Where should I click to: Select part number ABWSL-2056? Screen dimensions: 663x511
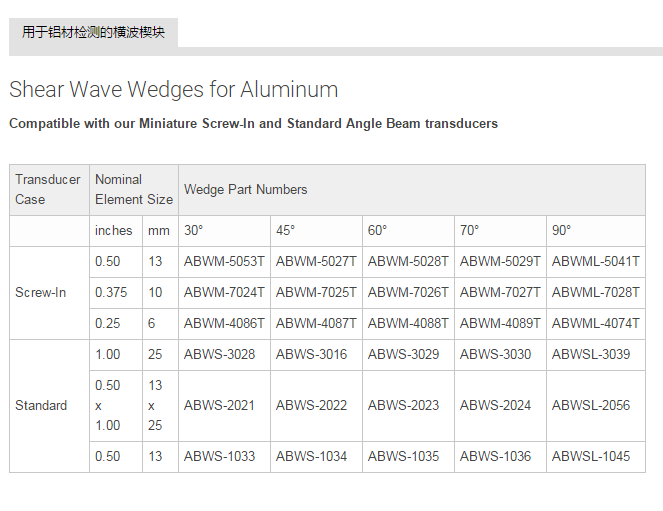point(590,406)
